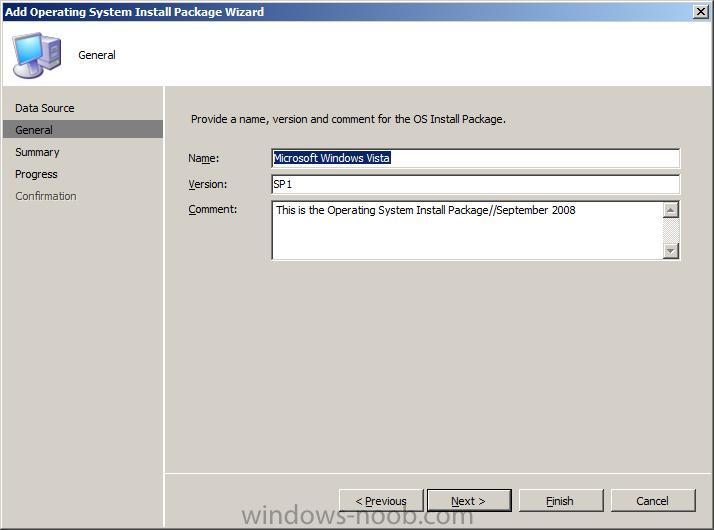Click the Version field containing SP1
This screenshot has height=530, width=714.
(475, 184)
